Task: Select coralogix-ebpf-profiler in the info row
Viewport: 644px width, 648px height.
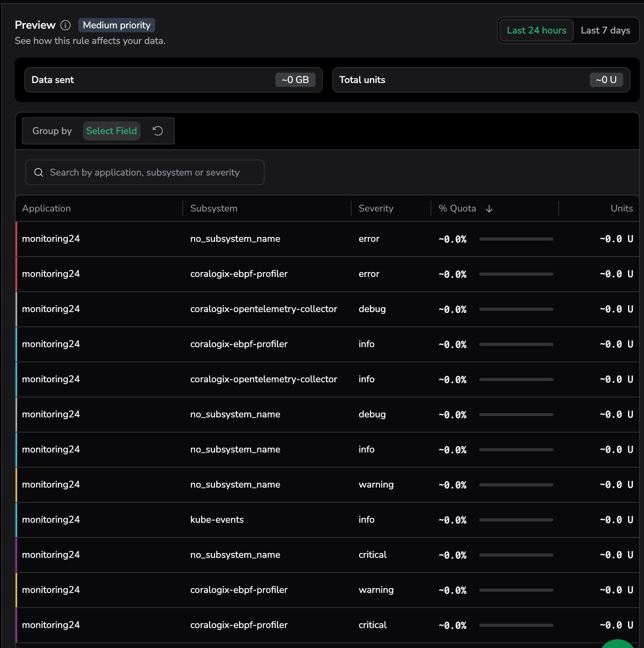Action: (239, 344)
